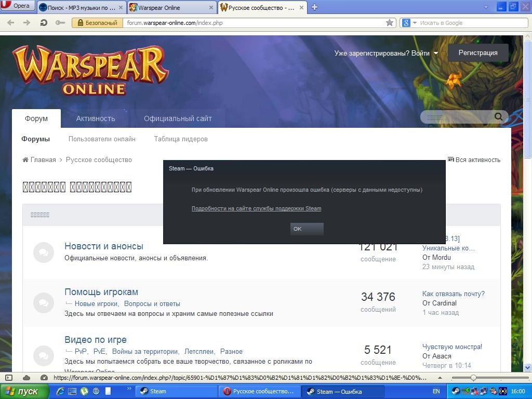
Task: Open the 'Вся активность' link
Action: coord(474,160)
